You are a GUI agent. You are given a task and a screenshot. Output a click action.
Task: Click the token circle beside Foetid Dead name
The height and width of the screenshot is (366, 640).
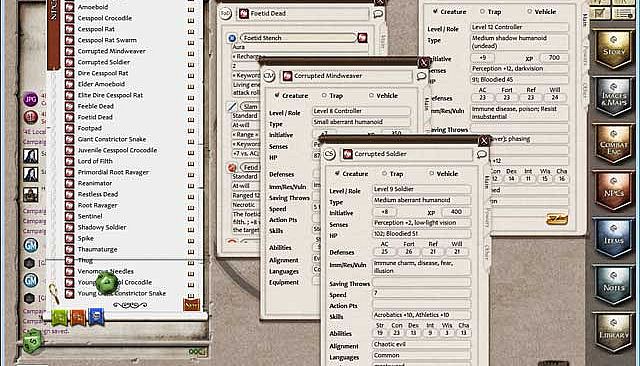(225, 13)
